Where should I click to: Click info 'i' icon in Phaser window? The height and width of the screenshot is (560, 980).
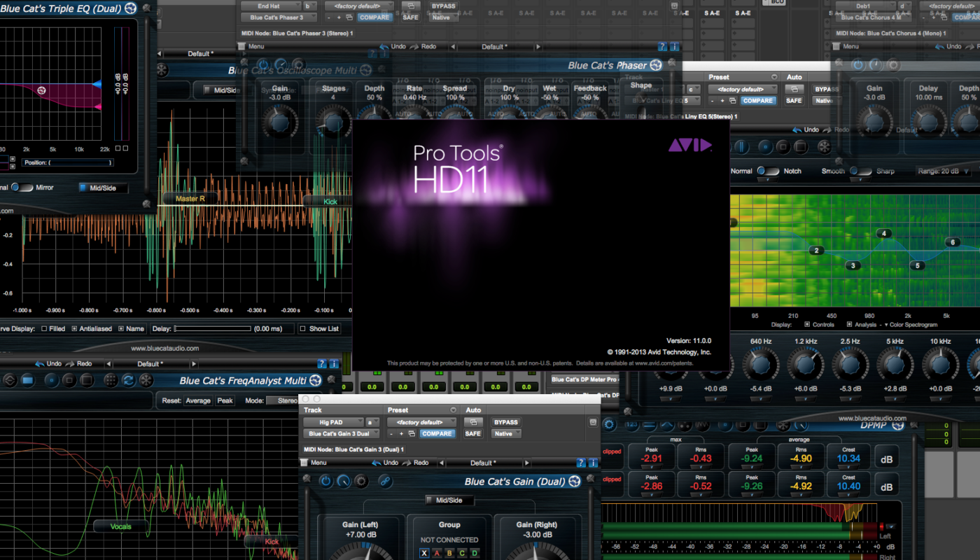tap(675, 47)
